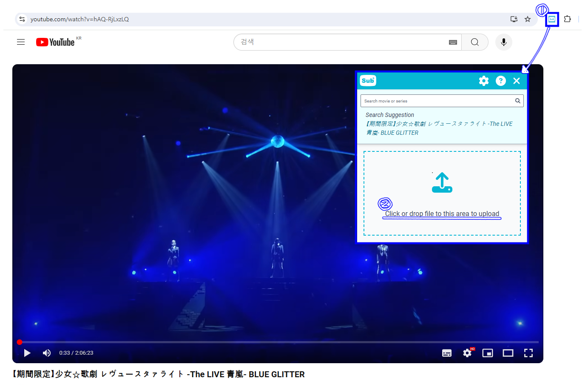This screenshot has width=588, height=387.
Task: Switch to theater mode
Action: click(508, 353)
